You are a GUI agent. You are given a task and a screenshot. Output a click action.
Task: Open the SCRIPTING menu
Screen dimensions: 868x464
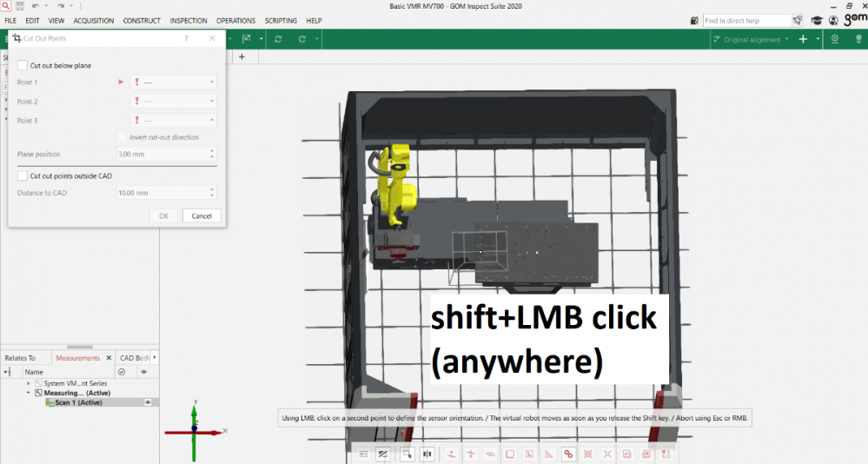[x=281, y=21]
